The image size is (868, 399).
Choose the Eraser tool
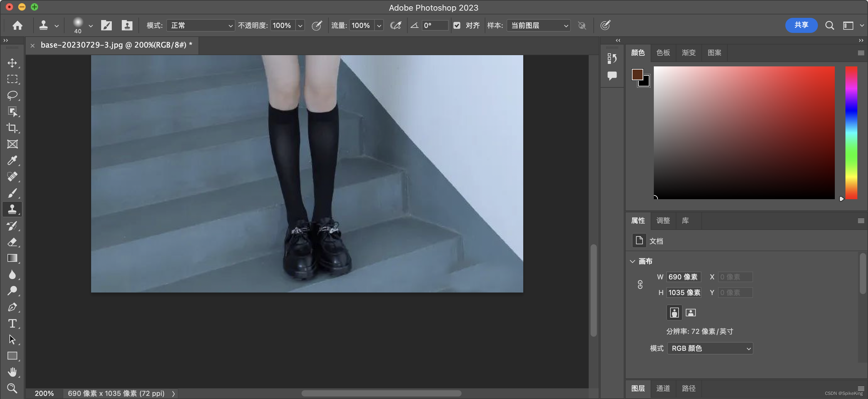13,242
